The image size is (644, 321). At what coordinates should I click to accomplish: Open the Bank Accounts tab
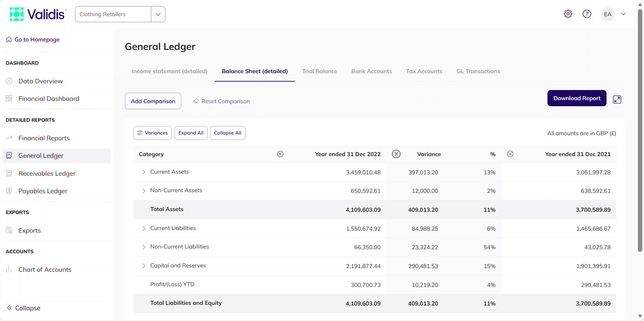point(372,71)
